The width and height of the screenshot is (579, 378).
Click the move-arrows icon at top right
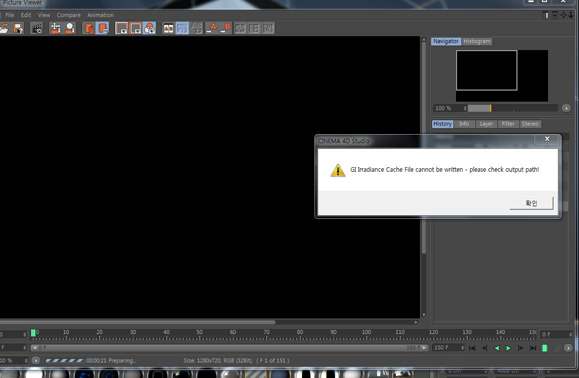click(564, 15)
